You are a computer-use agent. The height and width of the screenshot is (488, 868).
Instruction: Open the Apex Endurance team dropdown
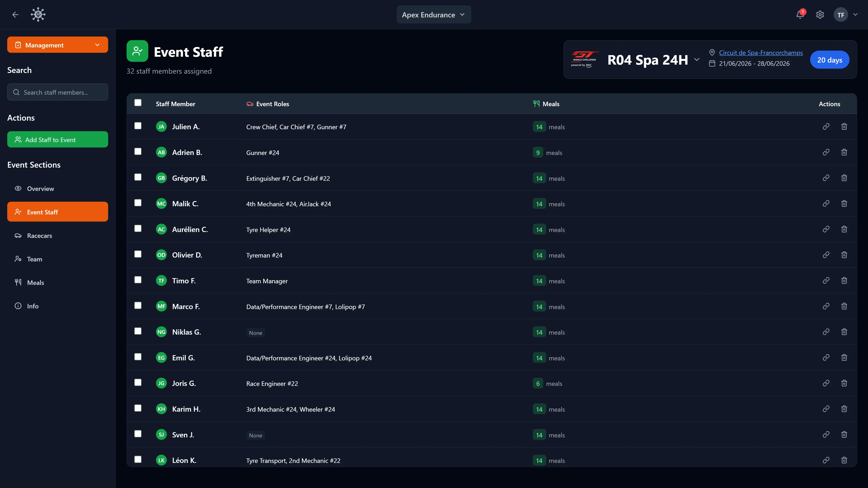(434, 14)
